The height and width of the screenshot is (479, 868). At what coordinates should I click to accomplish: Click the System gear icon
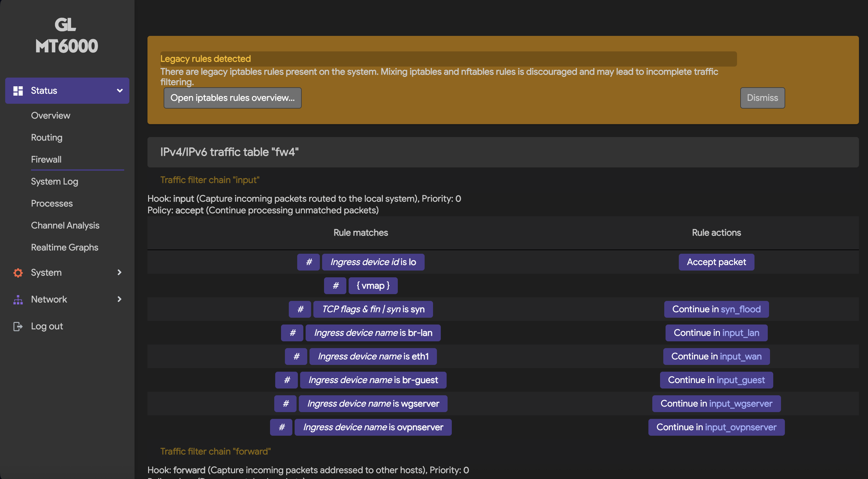coord(18,272)
